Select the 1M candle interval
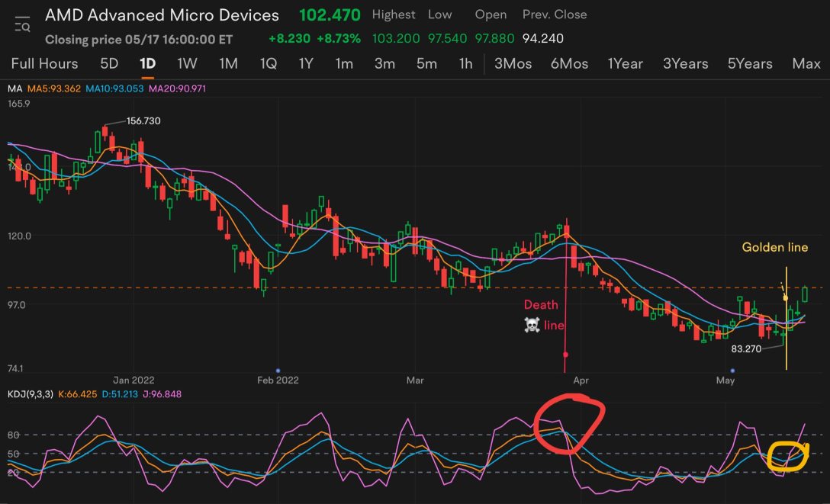Image resolution: width=830 pixels, height=504 pixels. point(228,64)
